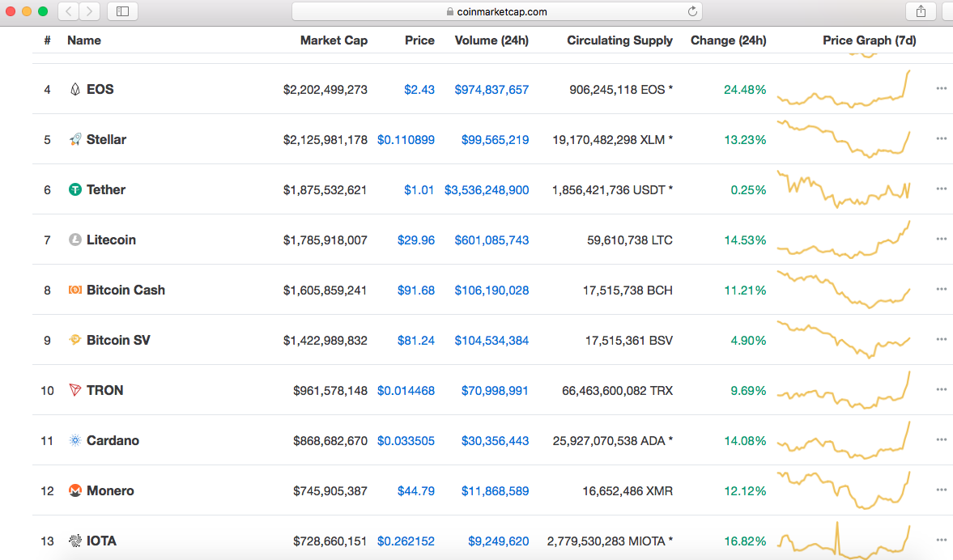Image resolution: width=953 pixels, height=560 pixels.
Task: Click the 0.25% change value for Tether
Action: tap(748, 190)
